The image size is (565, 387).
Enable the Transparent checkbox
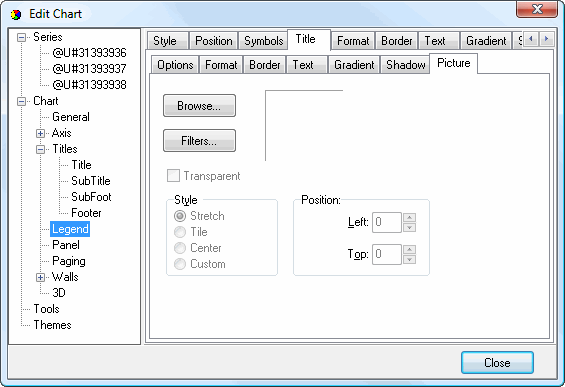click(173, 176)
